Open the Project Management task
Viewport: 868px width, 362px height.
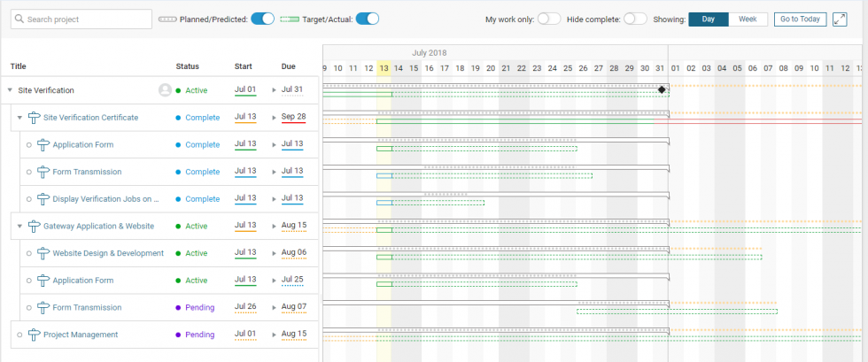(x=81, y=335)
